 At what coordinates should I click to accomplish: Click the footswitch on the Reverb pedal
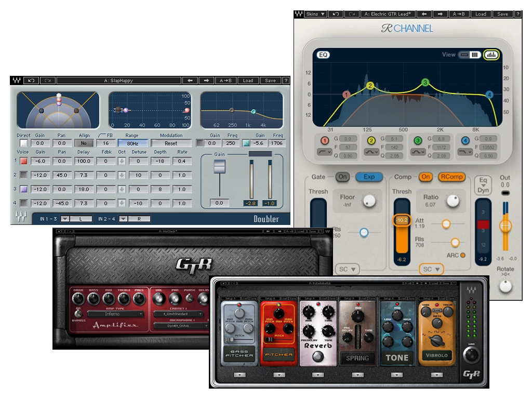click(x=318, y=356)
